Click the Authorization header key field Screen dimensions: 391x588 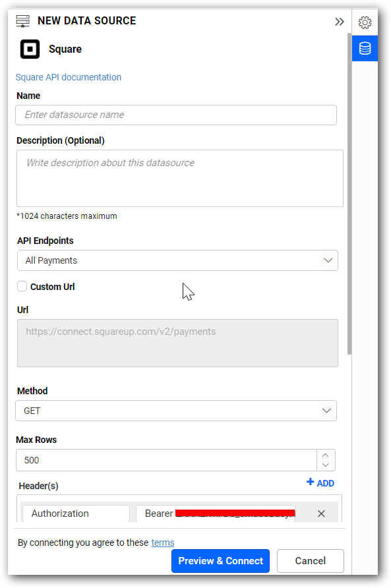tap(76, 514)
